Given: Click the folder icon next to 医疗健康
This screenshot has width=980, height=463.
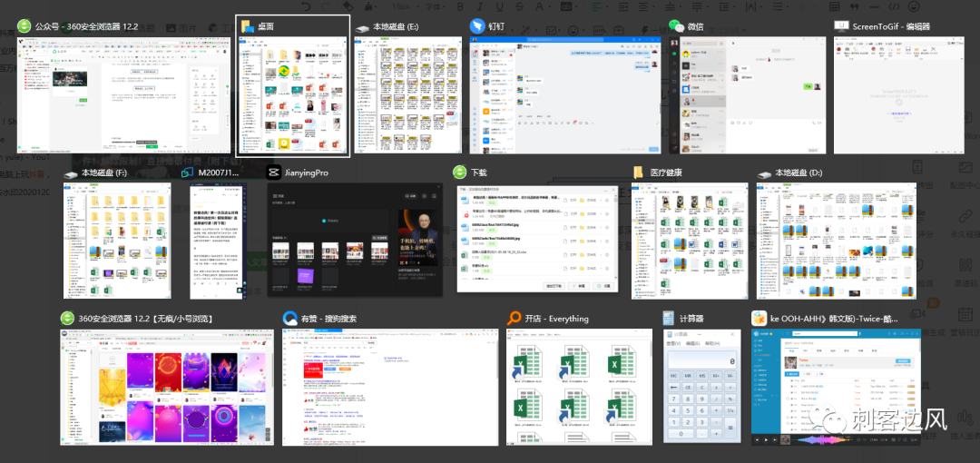Looking at the screenshot, I should (x=638, y=172).
